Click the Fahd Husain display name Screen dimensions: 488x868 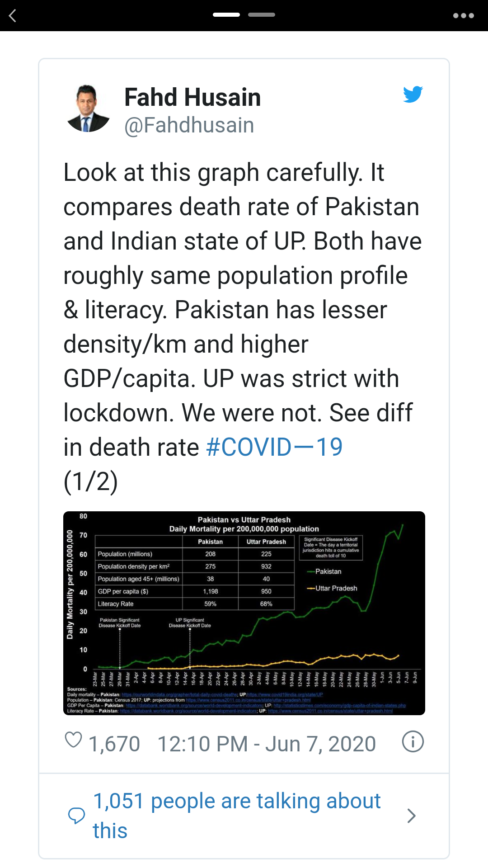click(192, 97)
